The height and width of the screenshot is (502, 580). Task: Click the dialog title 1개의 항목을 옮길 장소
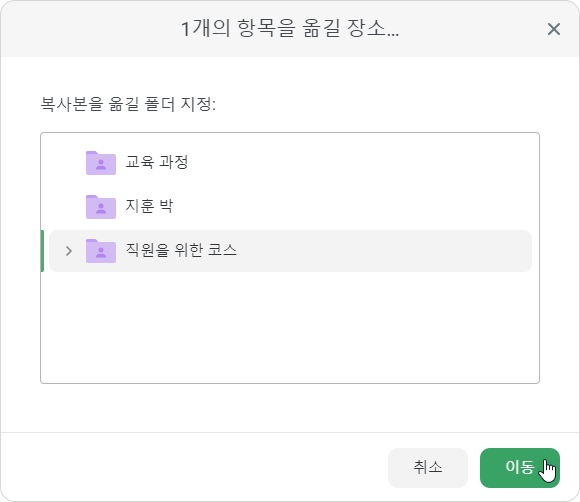pyautogui.click(x=290, y=28)
